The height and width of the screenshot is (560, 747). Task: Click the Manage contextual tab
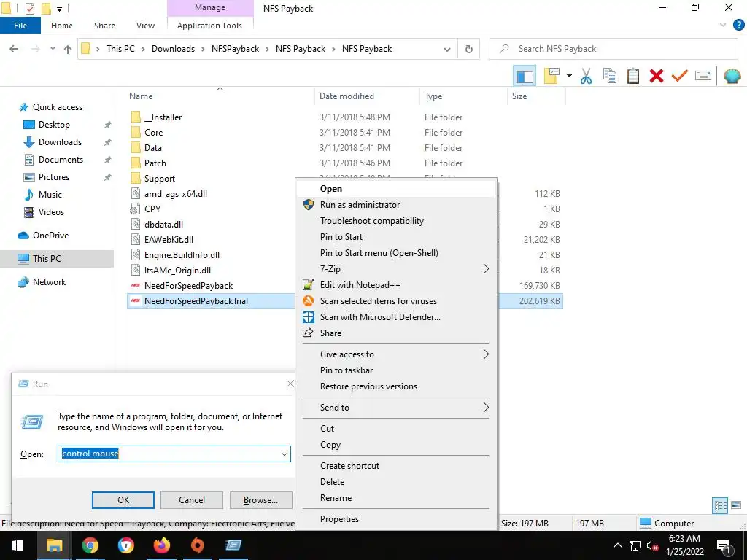(210, 7)
